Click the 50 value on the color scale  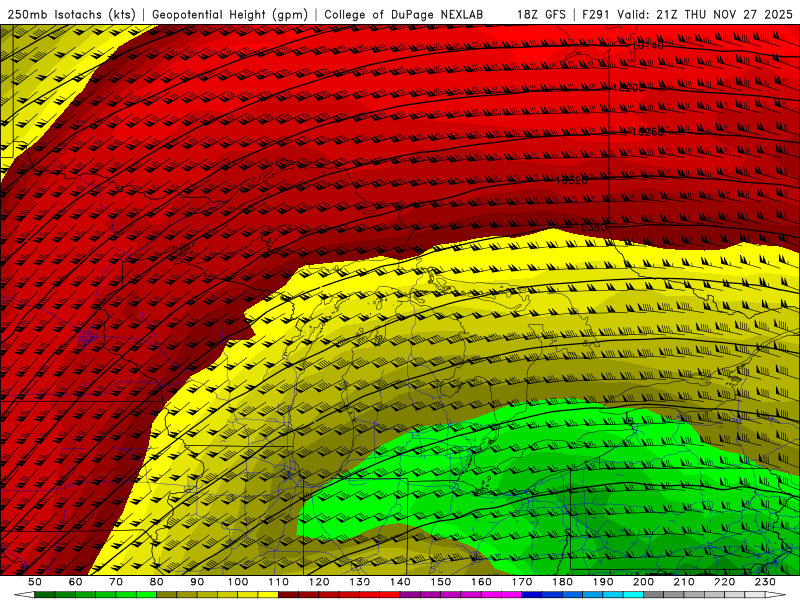click(35, 582)
